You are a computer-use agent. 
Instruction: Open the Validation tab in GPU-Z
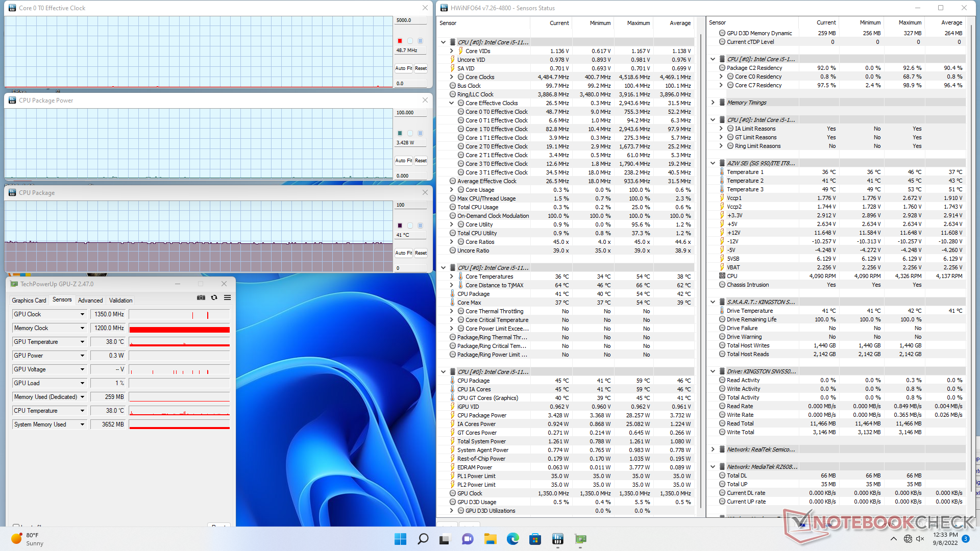coord(120,300)
